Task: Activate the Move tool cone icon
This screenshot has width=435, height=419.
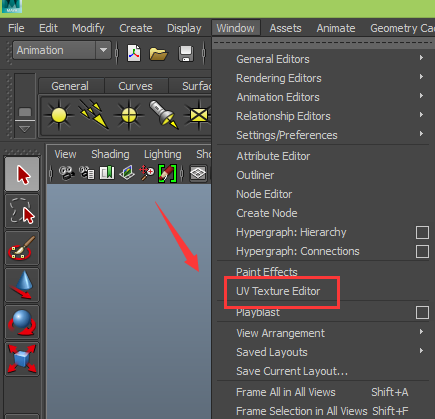Action: coord(22,285)
